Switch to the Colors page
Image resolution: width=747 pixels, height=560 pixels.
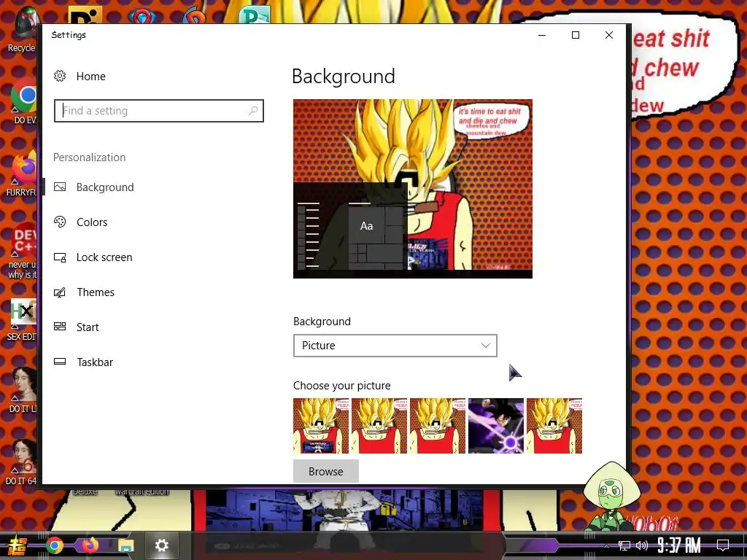92,222
